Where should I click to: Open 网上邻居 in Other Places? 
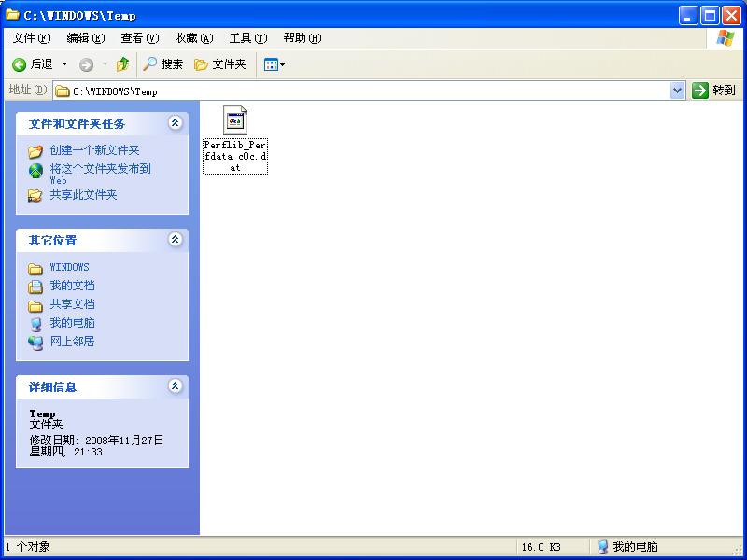click(x=73, y=342)
